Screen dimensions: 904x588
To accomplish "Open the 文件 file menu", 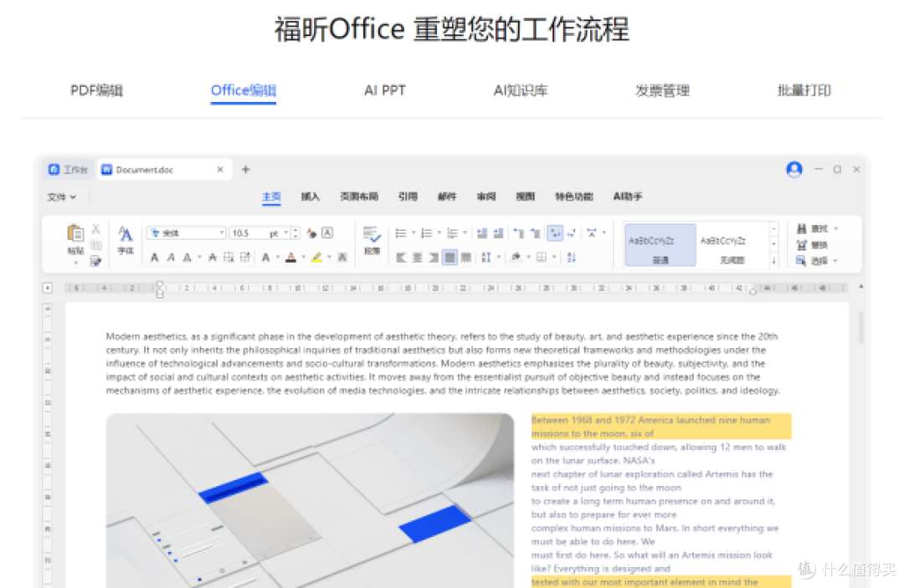I will 61,197.
